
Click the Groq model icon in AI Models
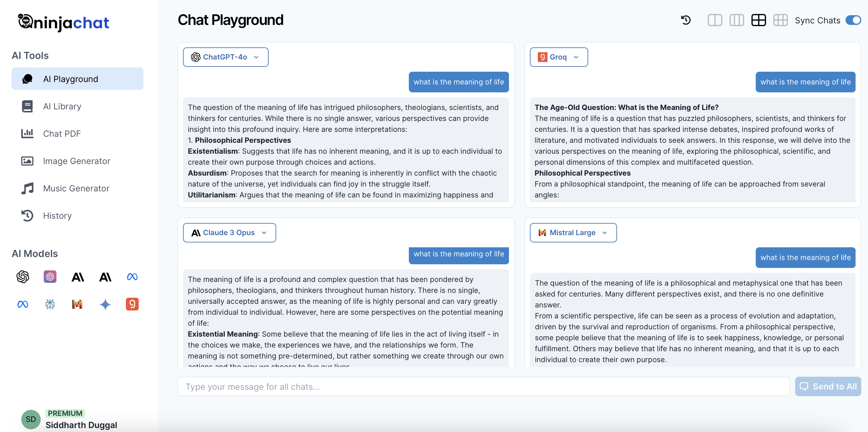[x=132, y=304]
